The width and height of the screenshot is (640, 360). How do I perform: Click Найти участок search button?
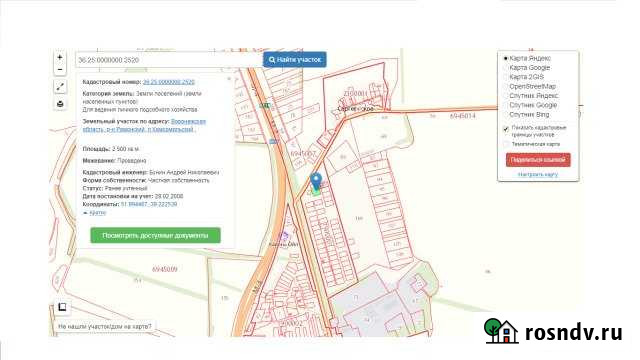[x=295, y=60]
